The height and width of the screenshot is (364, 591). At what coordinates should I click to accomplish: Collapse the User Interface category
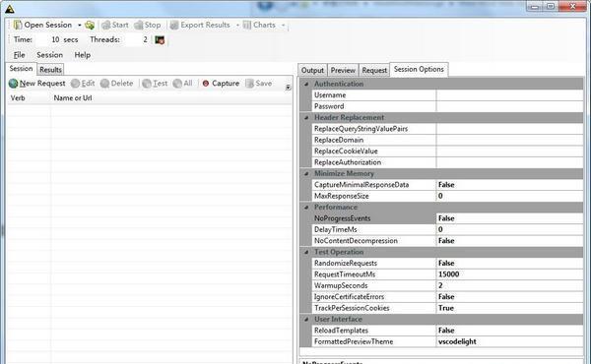[x=306, y=319]
